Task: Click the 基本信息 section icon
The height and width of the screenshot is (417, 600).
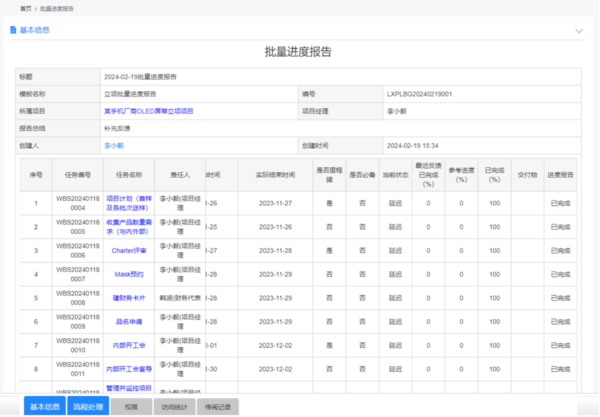Action: coord(13,30)
